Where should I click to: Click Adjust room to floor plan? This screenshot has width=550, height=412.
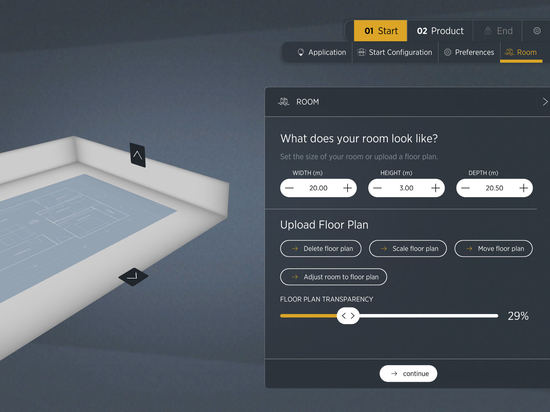pyautogui.click(x=334, y=277)
